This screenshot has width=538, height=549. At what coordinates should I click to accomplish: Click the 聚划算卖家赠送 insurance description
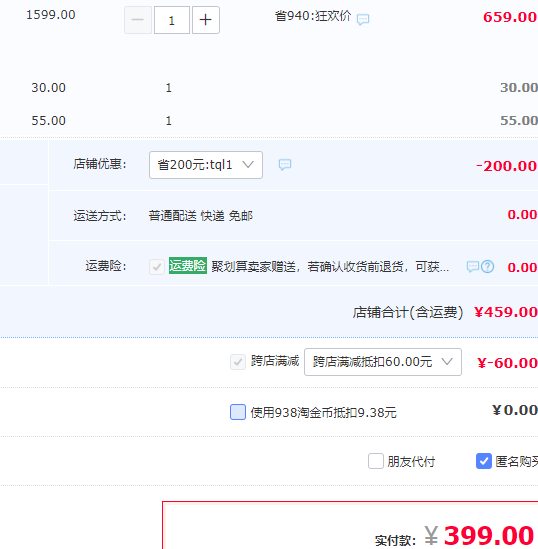330,267
